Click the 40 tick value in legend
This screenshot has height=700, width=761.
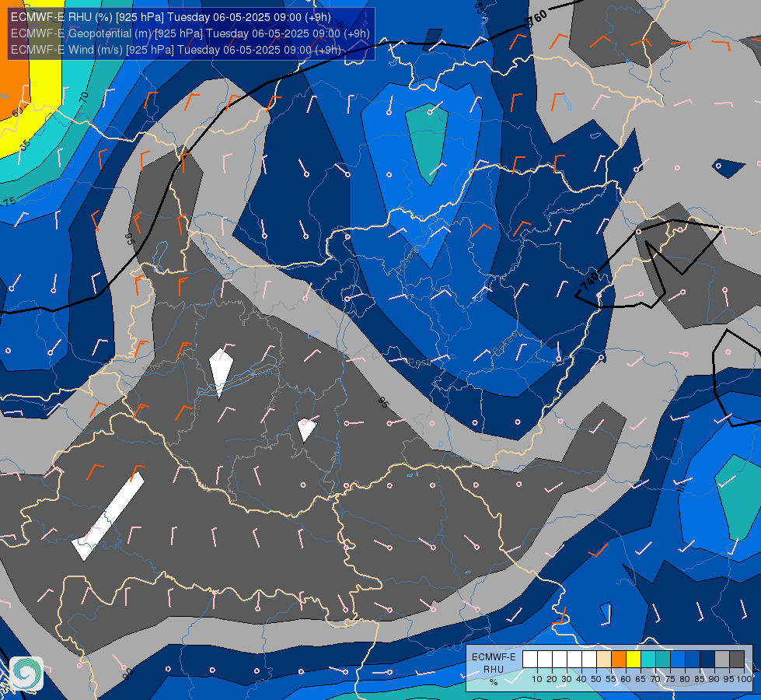[x=581, y=679]
